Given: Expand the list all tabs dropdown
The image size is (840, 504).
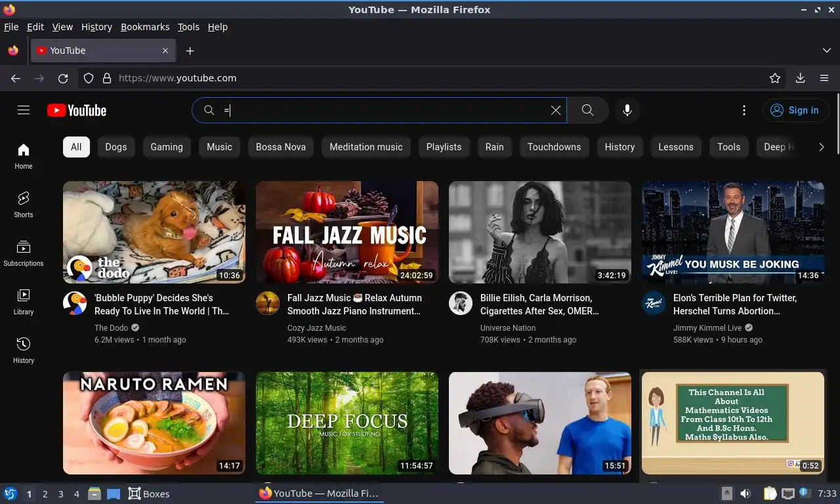Looking at the screenshot, I should click(827, 51).
